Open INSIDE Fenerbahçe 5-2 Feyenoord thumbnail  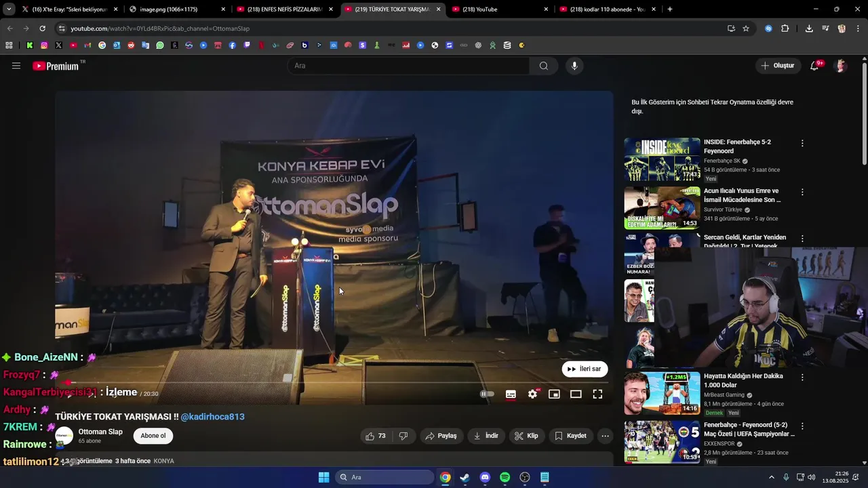(x=662, y=159)
